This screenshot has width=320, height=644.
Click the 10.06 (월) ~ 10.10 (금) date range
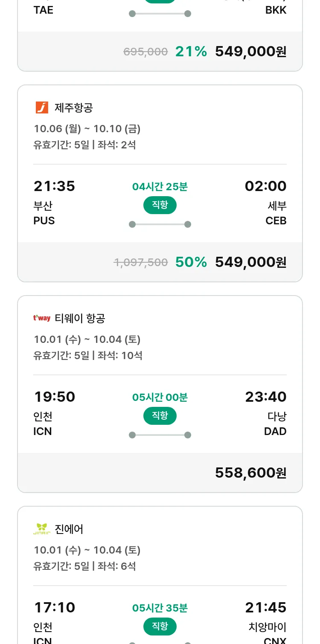(87, 129)
